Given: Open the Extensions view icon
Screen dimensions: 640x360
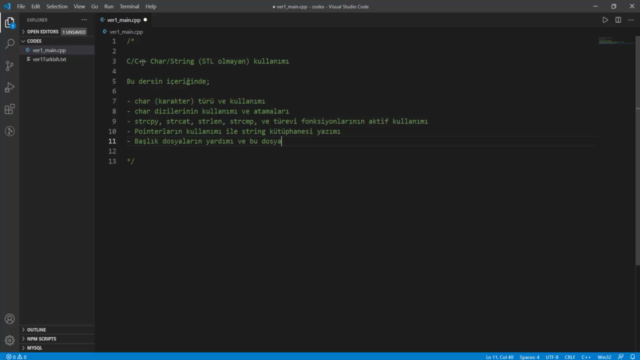Looking at the screenshot, I should (x=9, y=109).
